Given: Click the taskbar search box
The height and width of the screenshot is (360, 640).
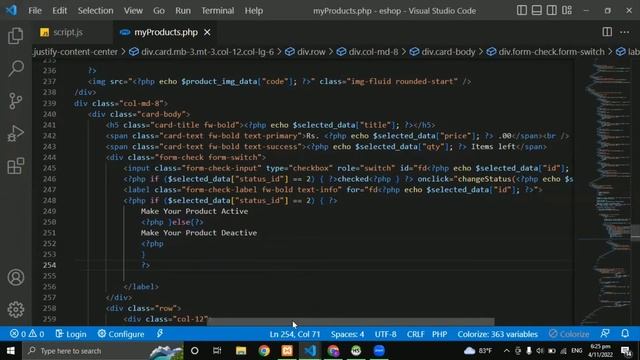Looking at the screenshot, I should pyautogui.click(x=103, y=351).
